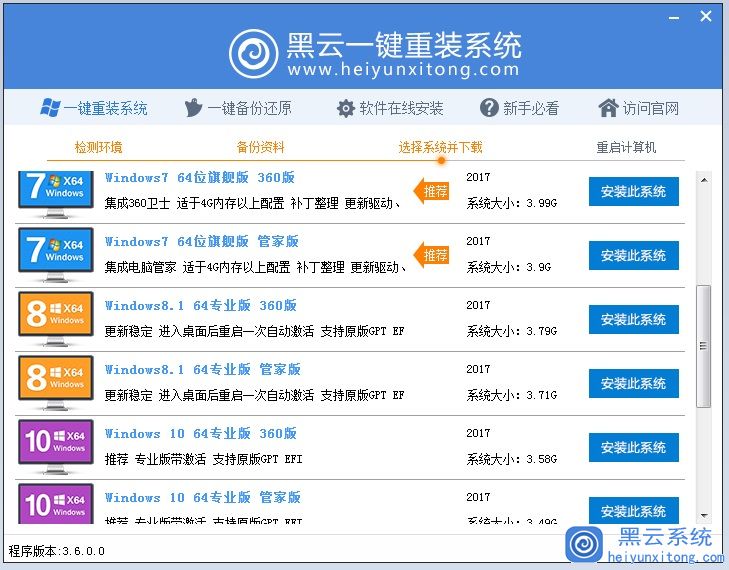Open the 一键重装系统 tab
The image size is (729, 570).
93,108
